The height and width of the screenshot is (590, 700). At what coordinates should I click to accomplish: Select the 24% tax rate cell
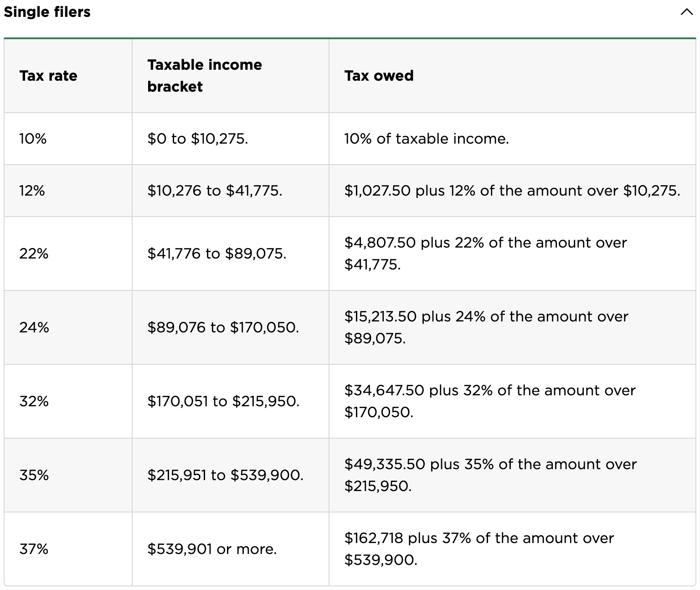(34, 327)
